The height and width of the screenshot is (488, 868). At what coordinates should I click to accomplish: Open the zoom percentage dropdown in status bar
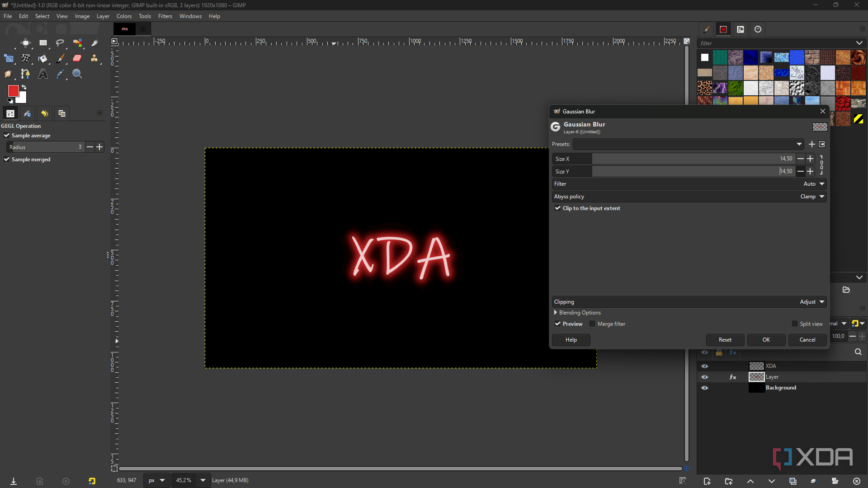tap(203, 480)
